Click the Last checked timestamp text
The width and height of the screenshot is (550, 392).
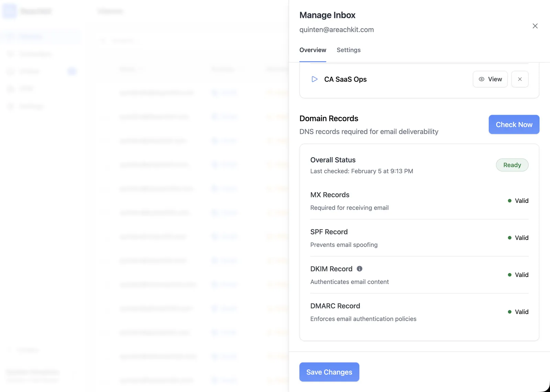click(x=362, y=171)
